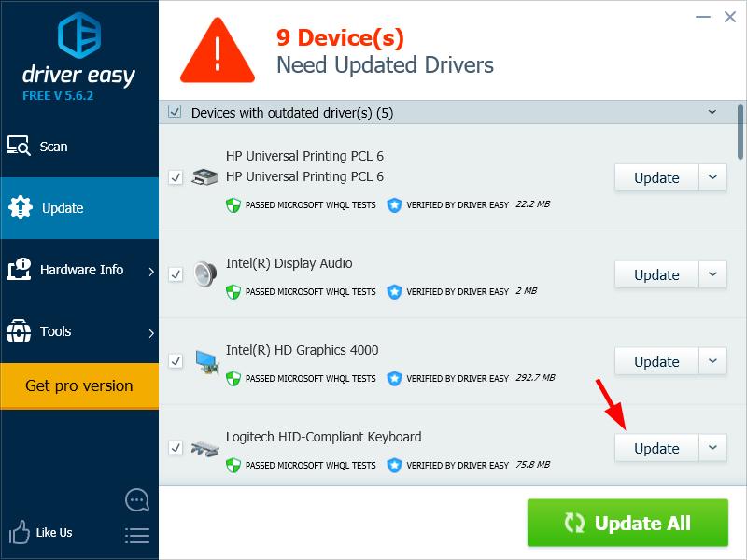747x560 pixels.
Task: Open dropdown arrow beside Logitech Keyboard Update
Action: pos(712,448)
